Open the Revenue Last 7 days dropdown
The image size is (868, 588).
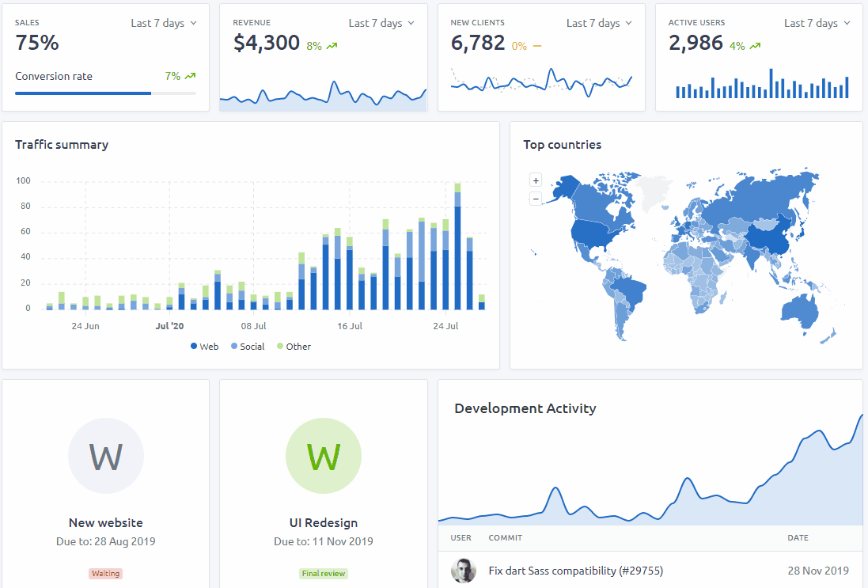[x=381, y=23]
